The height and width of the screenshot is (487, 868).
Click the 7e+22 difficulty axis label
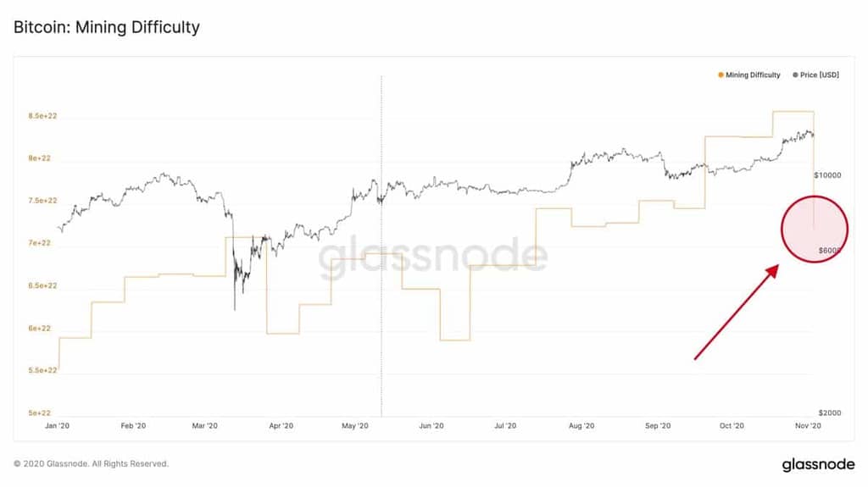39,243
